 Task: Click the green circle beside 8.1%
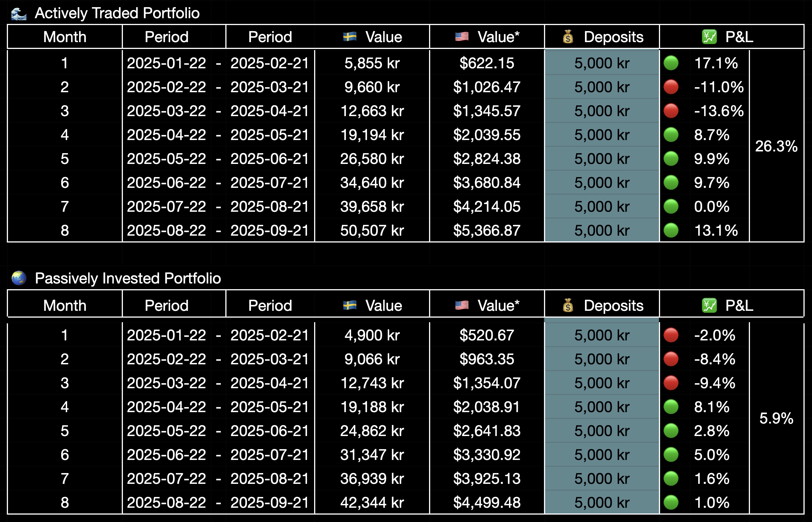[x=671, y=407]
